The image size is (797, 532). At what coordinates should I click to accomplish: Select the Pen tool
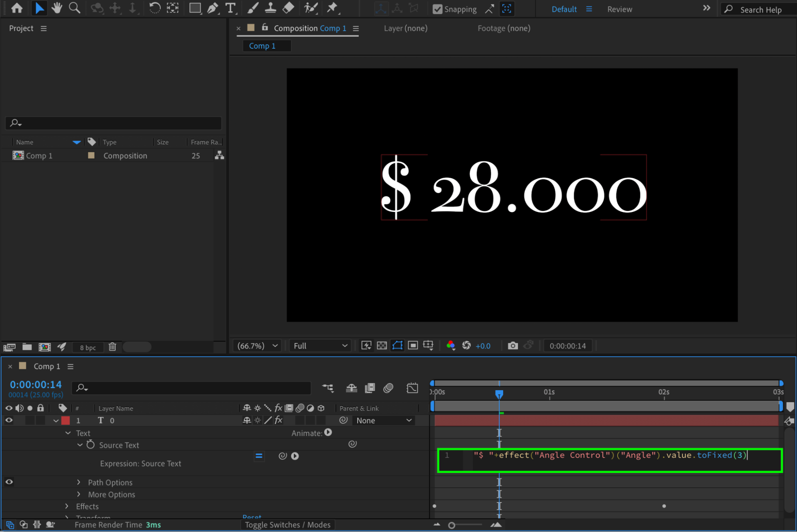213,8
